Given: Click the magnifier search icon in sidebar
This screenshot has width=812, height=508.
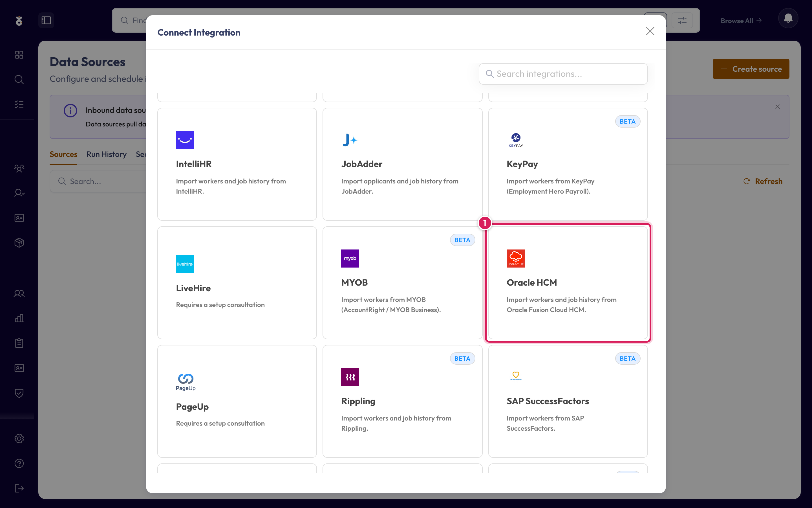Looking at the screenshot, I should 19,80.
